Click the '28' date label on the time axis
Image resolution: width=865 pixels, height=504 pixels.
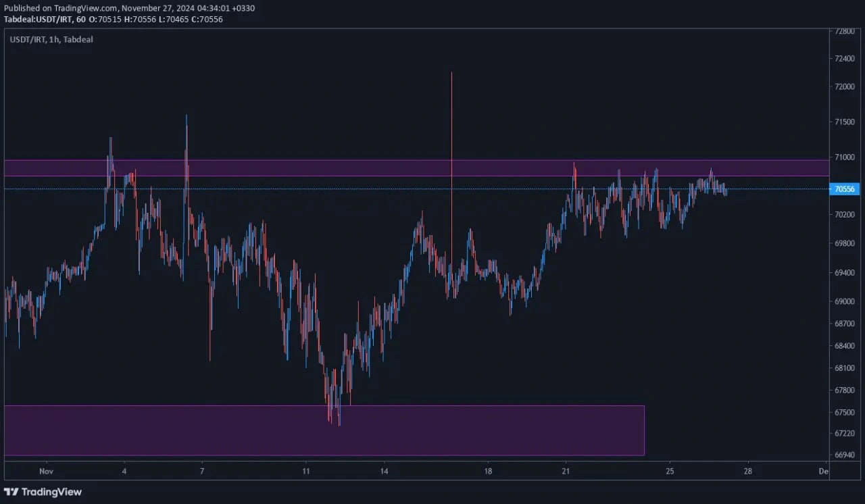747,471
